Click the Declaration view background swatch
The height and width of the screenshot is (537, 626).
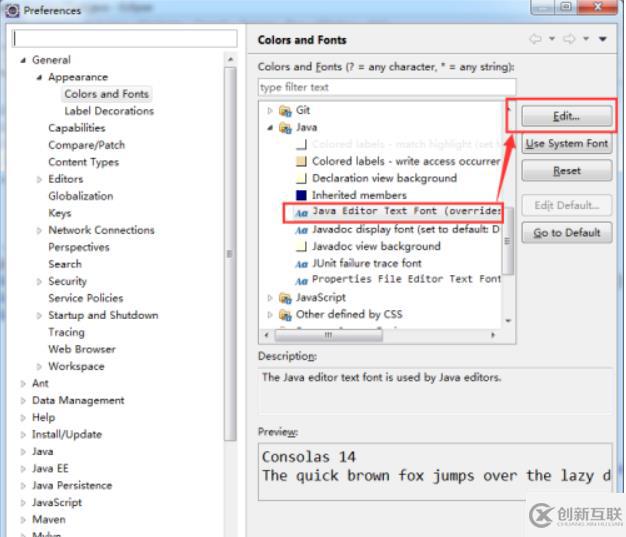(301, 178)
